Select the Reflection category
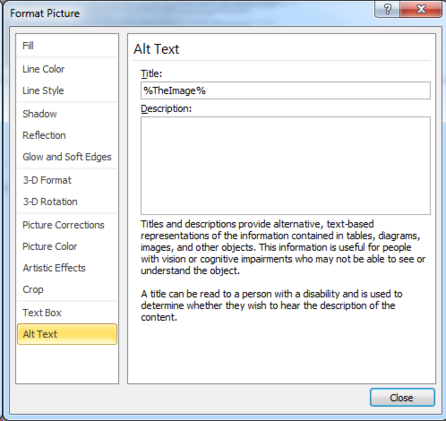446x421 pixels. point(67,135)
